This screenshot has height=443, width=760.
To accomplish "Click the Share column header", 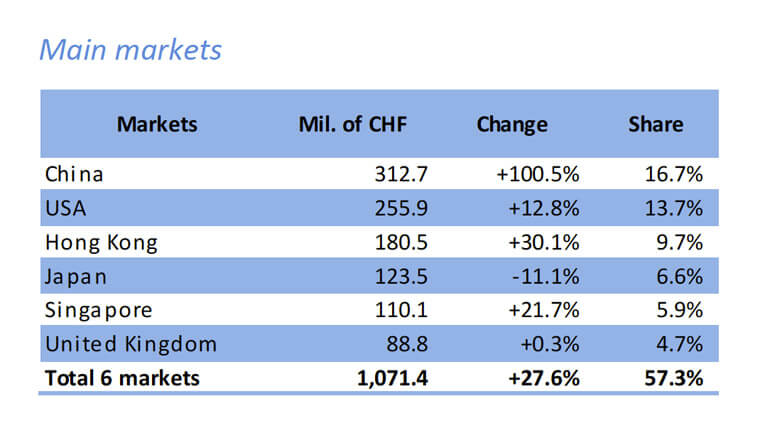I will (656, 125).
